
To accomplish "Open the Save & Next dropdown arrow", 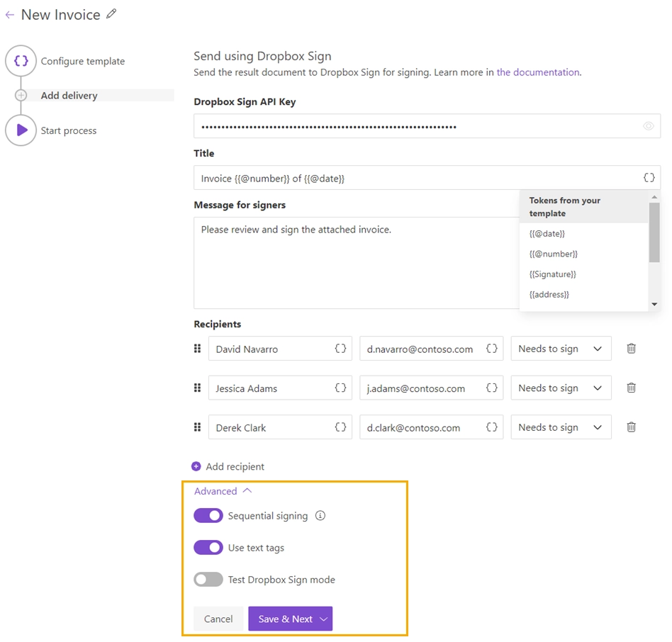I will pyautogui.click(x=324, y=619).
